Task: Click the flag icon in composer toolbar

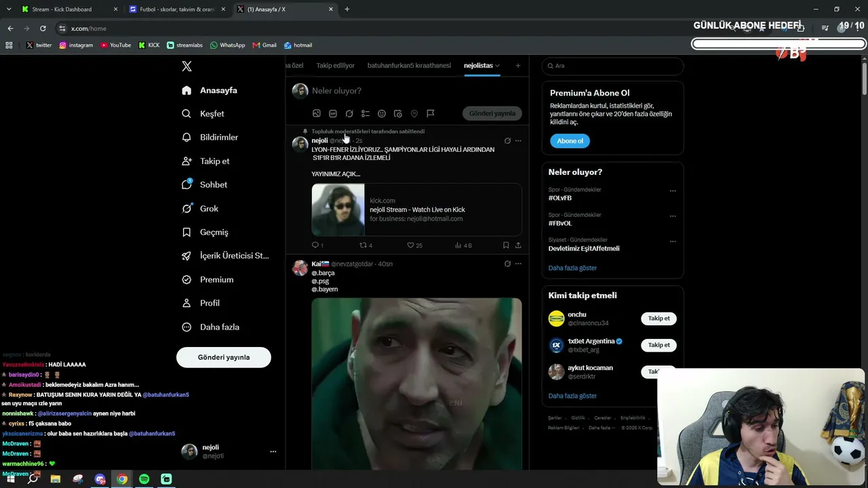Action: (431, 114)
